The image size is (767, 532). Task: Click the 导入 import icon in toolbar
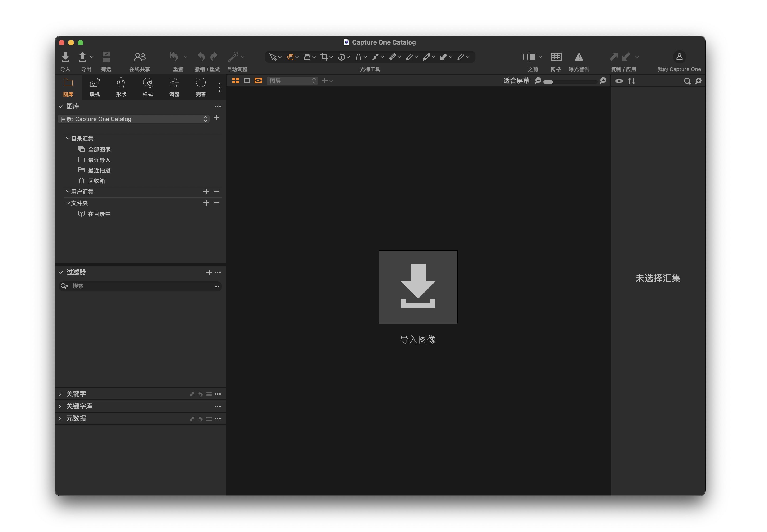click(65, 57)
